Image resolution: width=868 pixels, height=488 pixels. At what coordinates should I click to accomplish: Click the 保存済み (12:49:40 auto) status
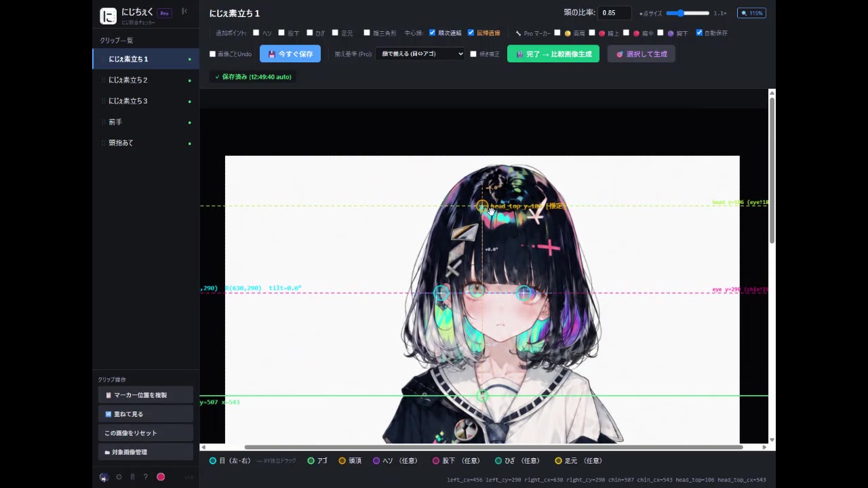(x=253, y=77)
